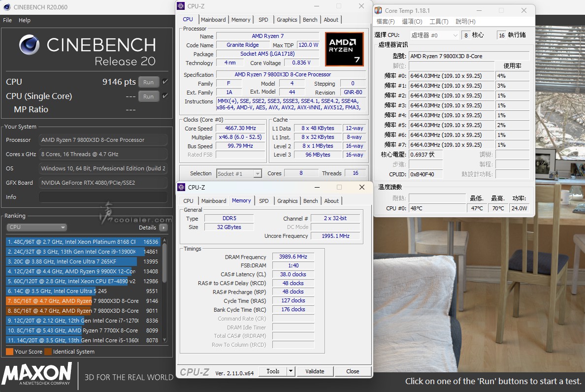Open the 檔案(F) menu in Core Temp
Image resolution: width=585 pixels, height=392 pixels.
point(386,22)
